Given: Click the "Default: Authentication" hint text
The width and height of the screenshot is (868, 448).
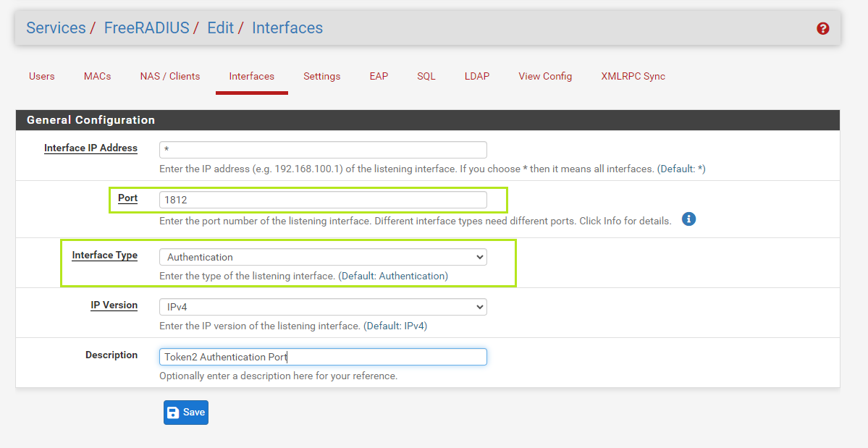Looking at the screenshot, I should 393,276.
